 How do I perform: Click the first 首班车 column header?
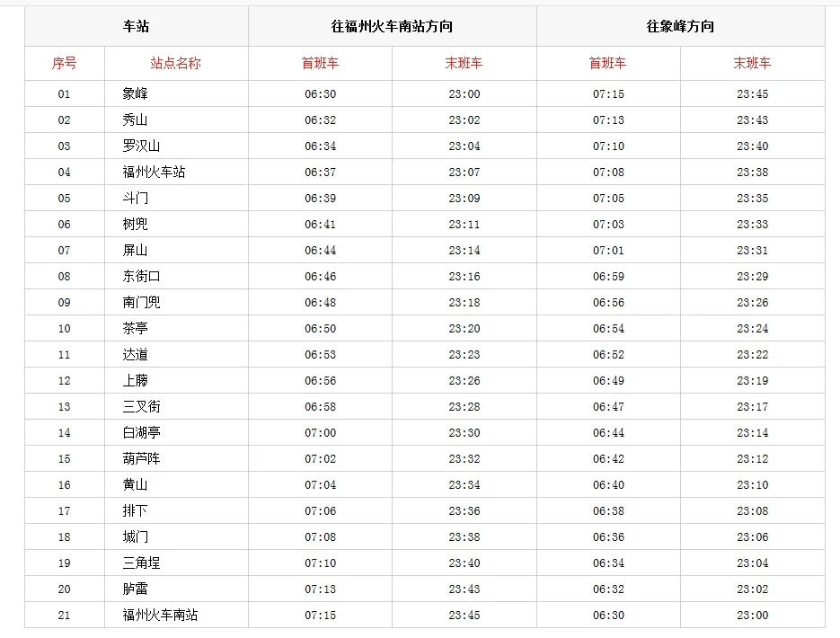tap(319, 62)
